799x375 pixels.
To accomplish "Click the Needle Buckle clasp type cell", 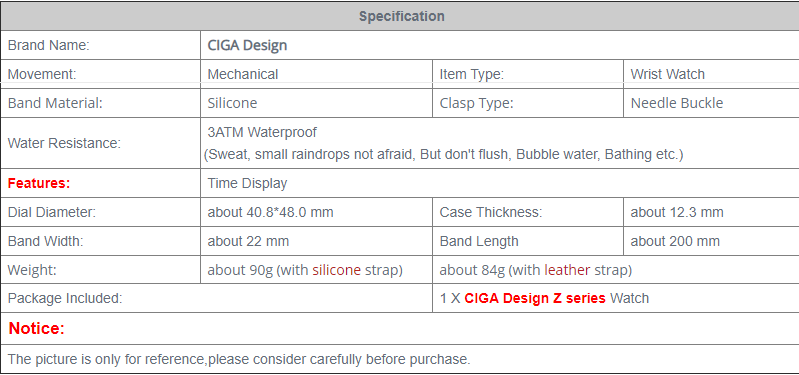I will pyautogui.click(x=711, y=103).
